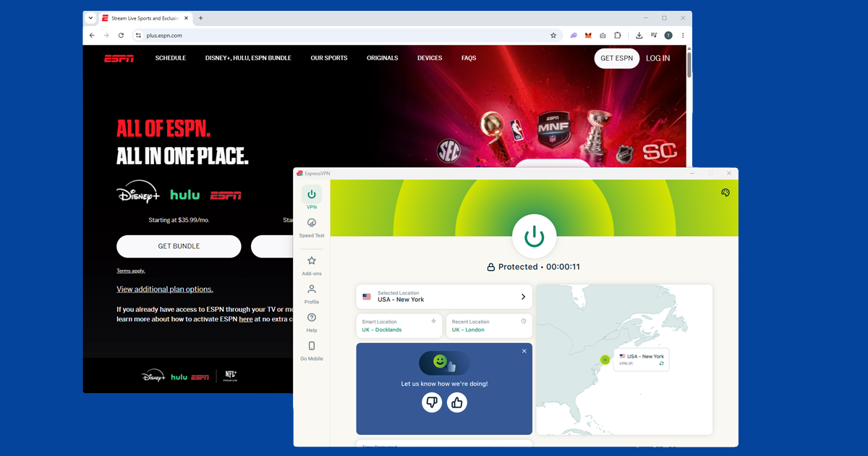Click the green location marker on the map

coord(605,360)
